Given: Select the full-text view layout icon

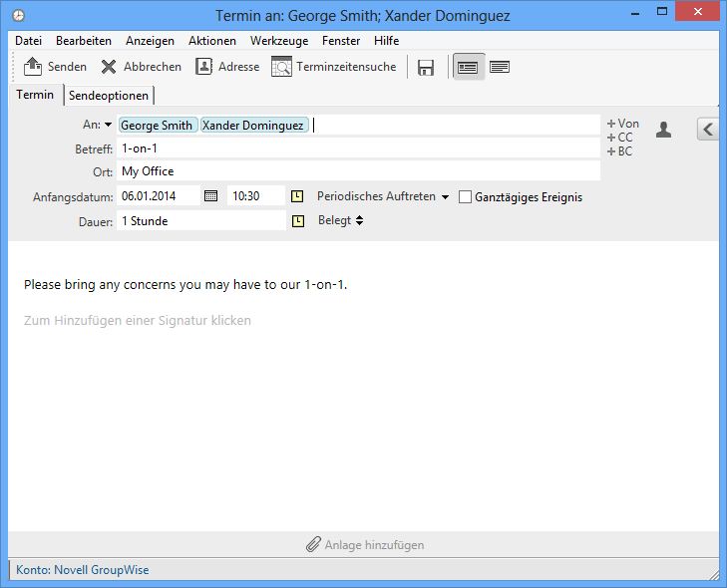Looking at the screenshot, I should coord(500,67).
